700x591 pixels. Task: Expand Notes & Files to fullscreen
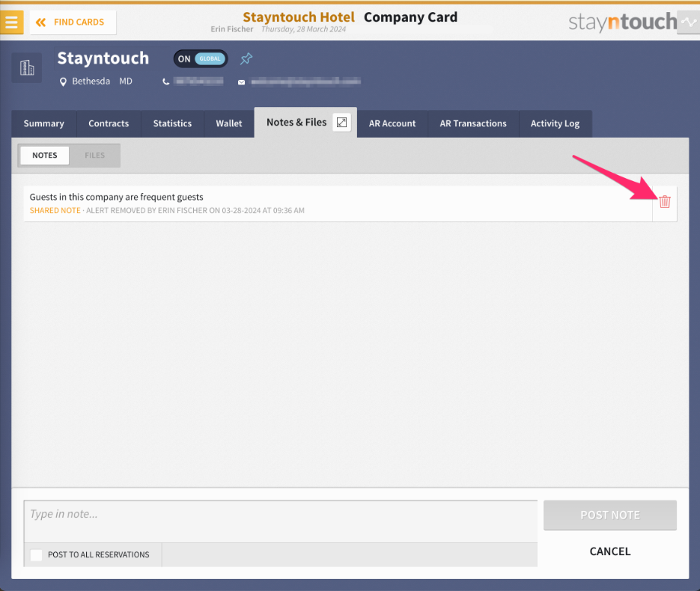(x=342, y=122)
